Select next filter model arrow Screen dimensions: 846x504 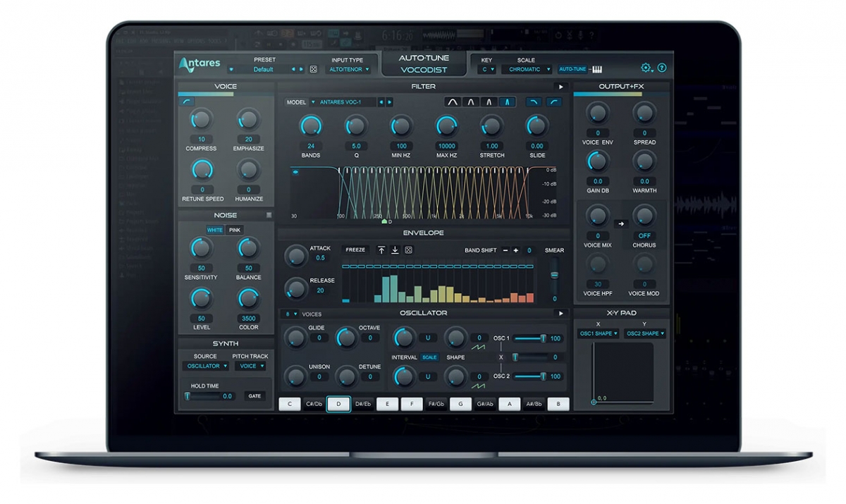click(389, 102)
